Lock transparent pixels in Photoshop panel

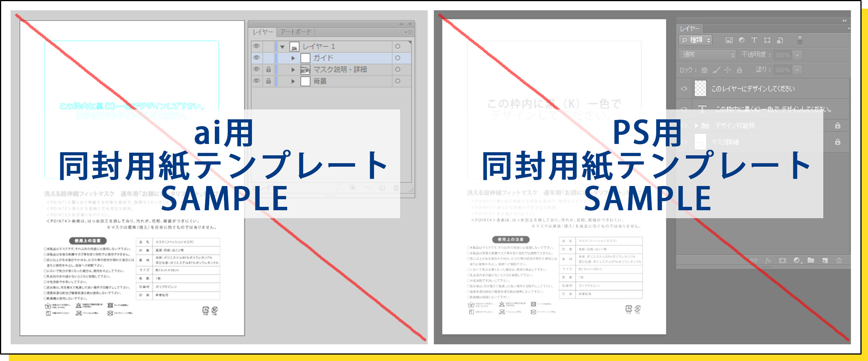(704, 70)
